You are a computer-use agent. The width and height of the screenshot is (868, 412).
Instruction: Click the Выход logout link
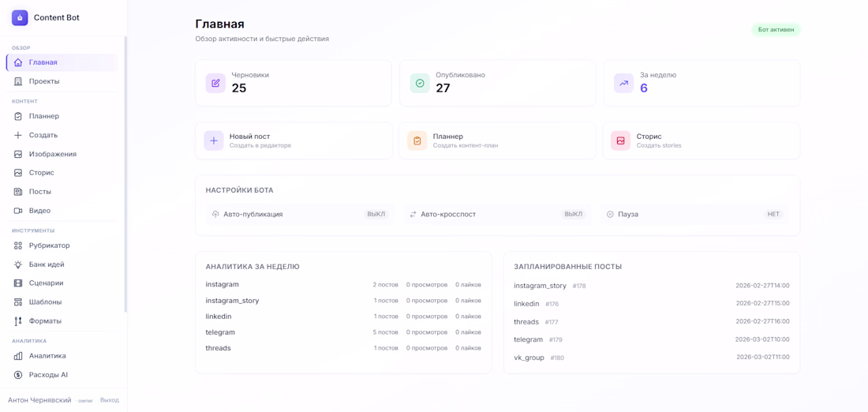coord(110,400)
